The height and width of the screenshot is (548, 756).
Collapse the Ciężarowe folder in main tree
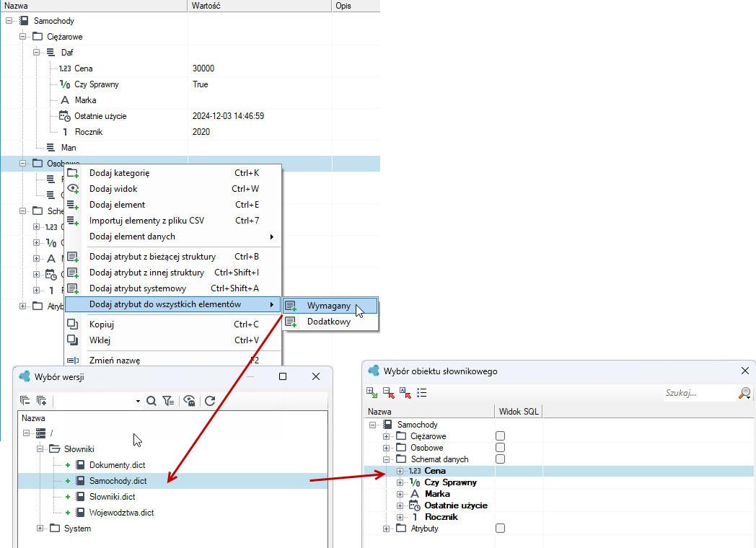click(x=22, y=37)
